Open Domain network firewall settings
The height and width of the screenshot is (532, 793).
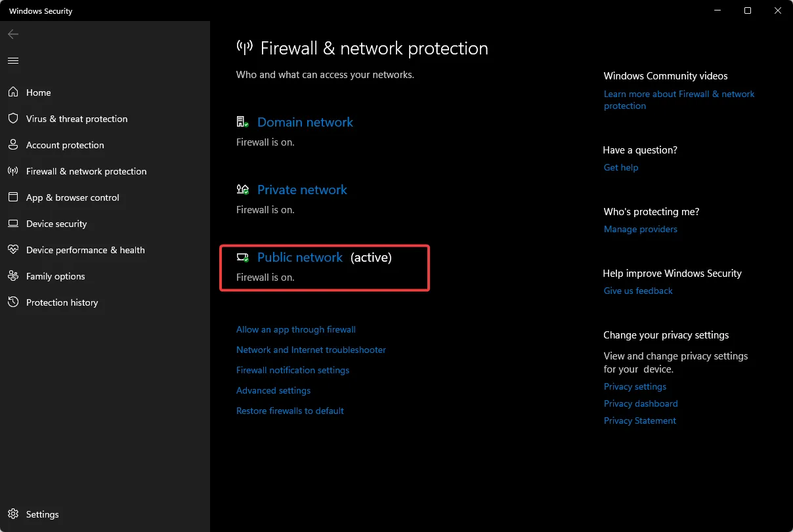click(305, 122)
